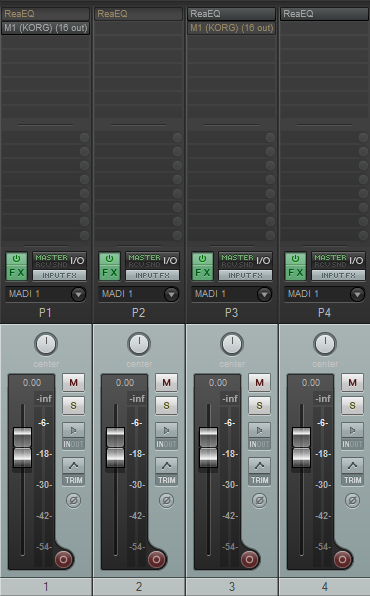Open FX chain on track P2
This screenshot has height=596, width=370.
click(110, 273)
